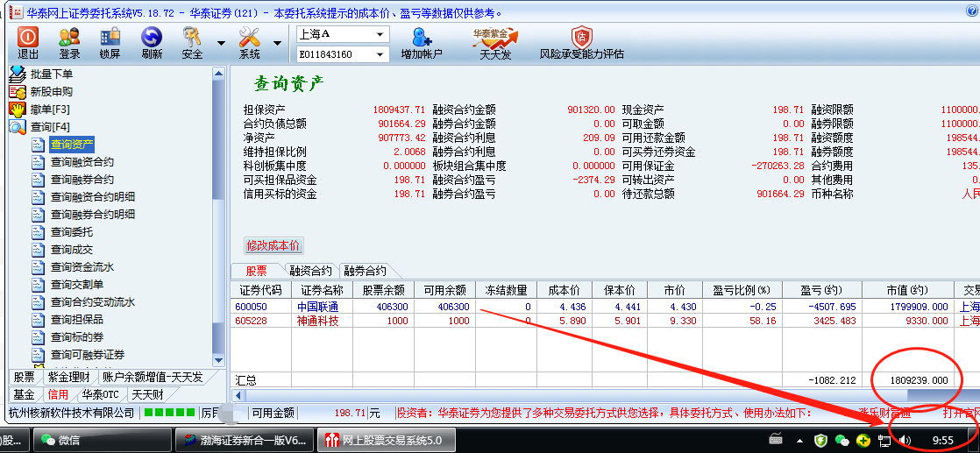
Task: Select 查询融资合约 in the tree
Action: tap(82, 162)
